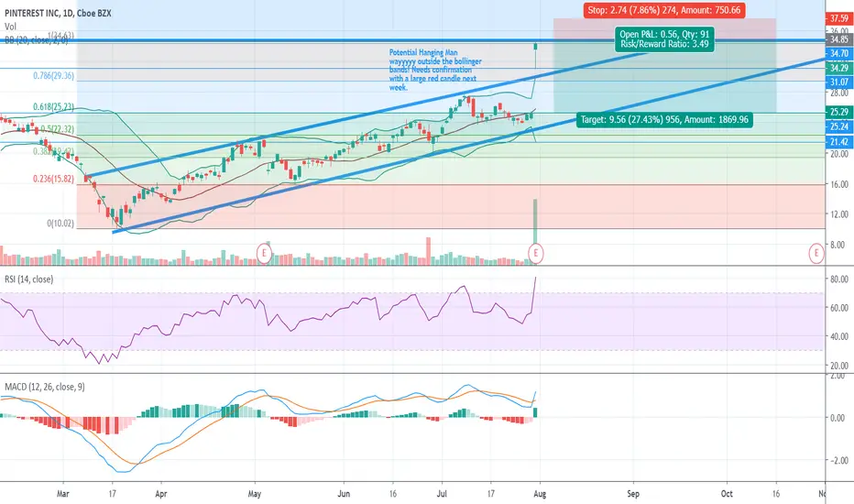This screenshot has width=854, height=504.
Task: Click the blue 25.24 price axis tag
Action: pyautogui.click(x=839, y=126)
